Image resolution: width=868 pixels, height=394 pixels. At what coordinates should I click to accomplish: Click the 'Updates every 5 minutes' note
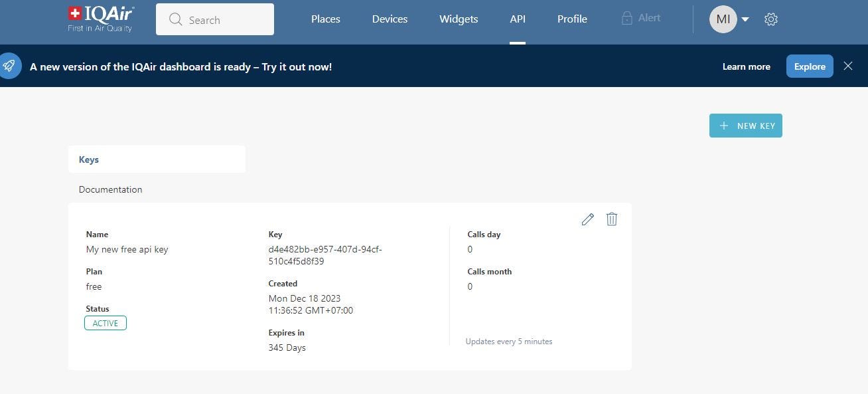tap(509, 342)
